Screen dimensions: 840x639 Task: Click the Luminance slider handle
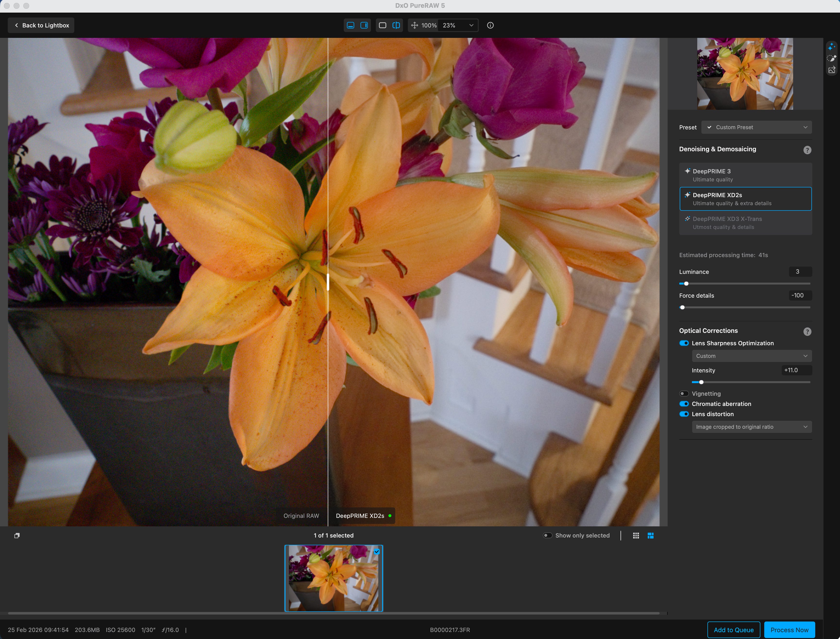click(x=686, y=283)
